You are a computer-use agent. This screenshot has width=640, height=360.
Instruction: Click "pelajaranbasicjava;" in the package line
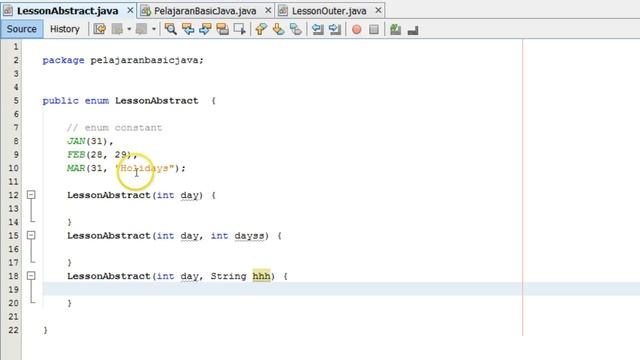147,60
